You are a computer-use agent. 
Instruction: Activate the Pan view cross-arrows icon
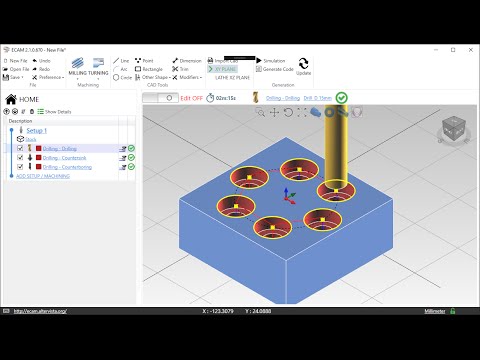click(274, 113)
